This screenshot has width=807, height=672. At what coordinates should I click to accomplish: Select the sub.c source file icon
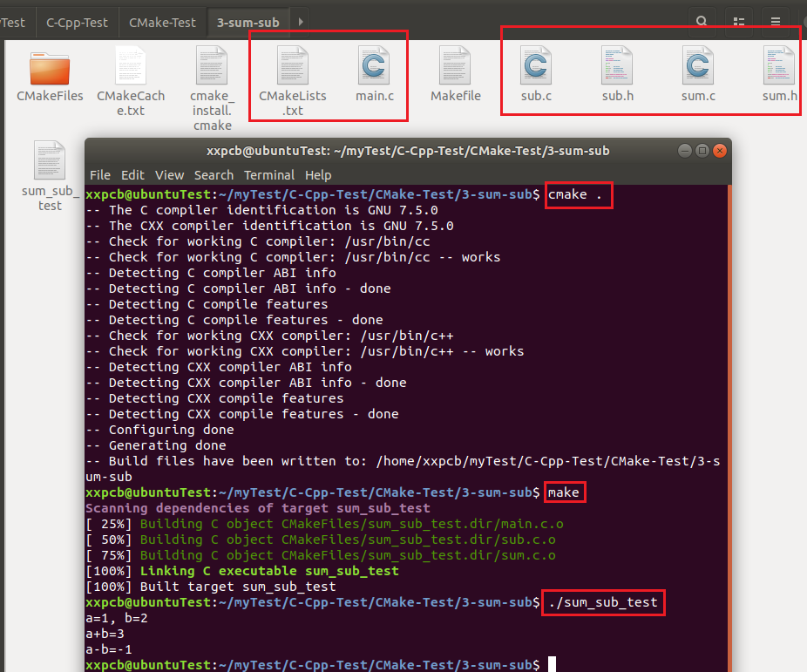(x=536, y=65)
